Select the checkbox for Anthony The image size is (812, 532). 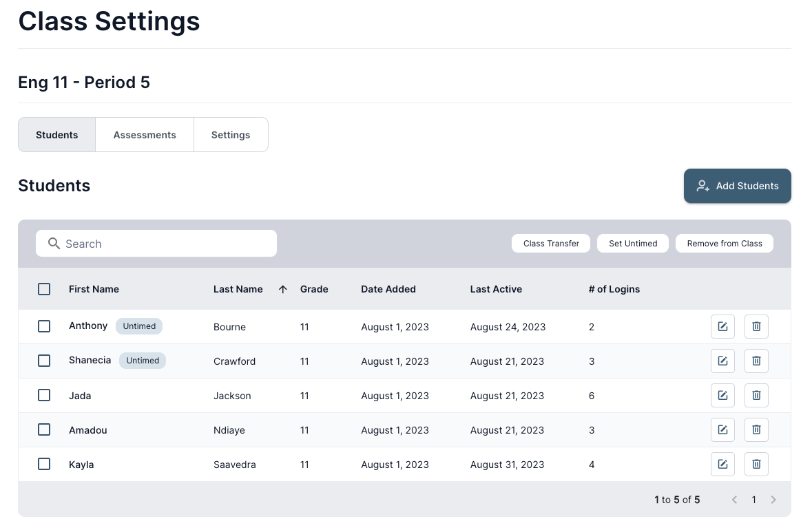pos(44,327)
